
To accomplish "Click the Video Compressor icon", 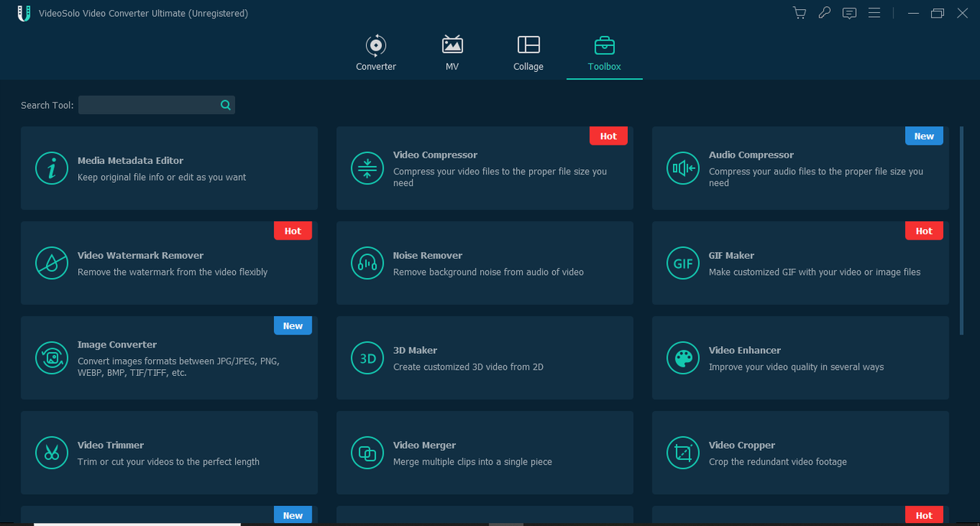I will (367, 168).
